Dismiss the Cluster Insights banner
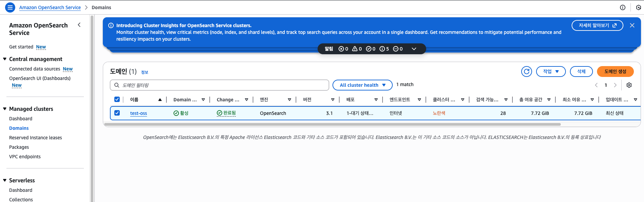Screen dimensions: 644x202 pos(632,25)
